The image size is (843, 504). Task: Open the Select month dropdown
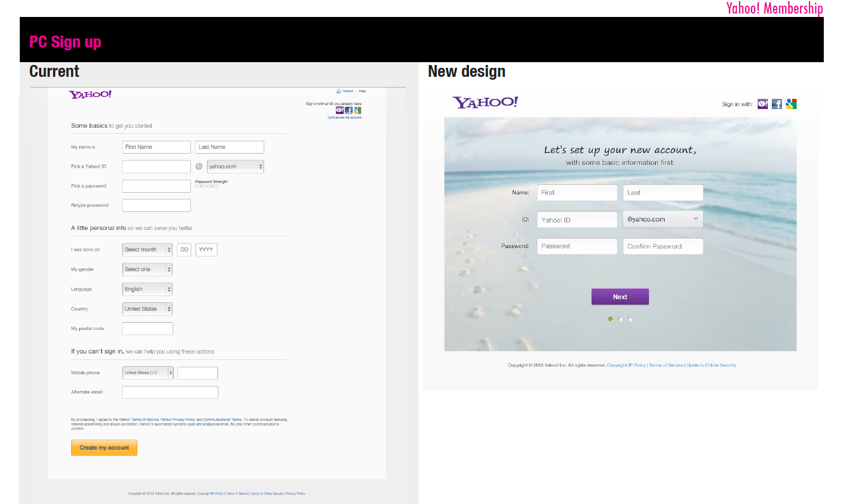[147, 250]
